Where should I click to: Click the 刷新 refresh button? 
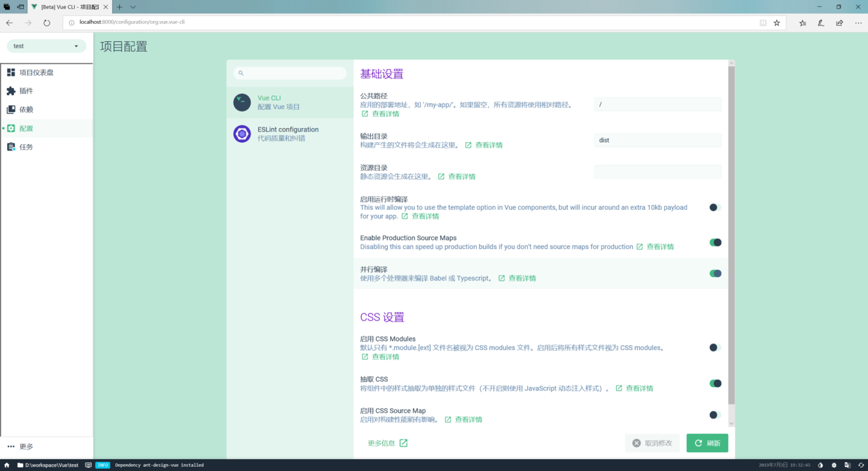point(707,443)
